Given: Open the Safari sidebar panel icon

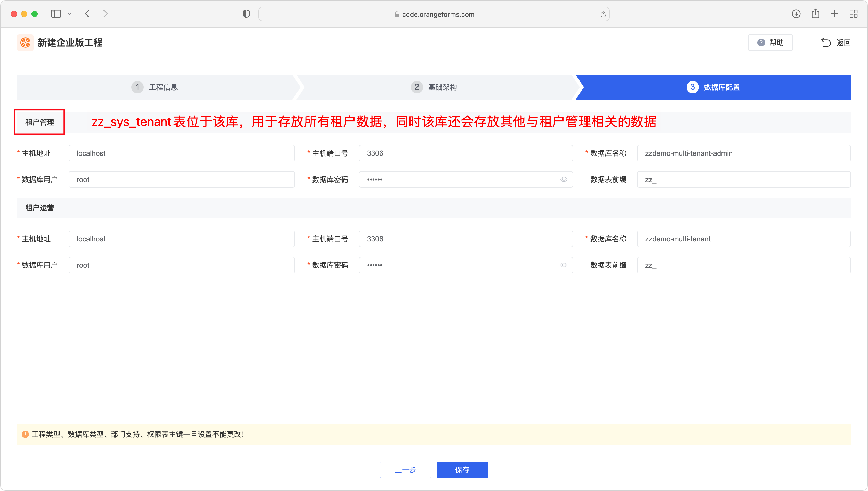Looking at the screenshot, I should click(x=56, y=14).
